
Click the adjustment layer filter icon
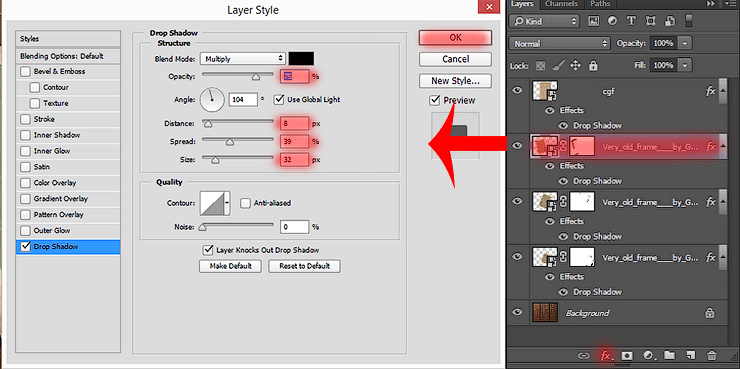click(613, 21)
